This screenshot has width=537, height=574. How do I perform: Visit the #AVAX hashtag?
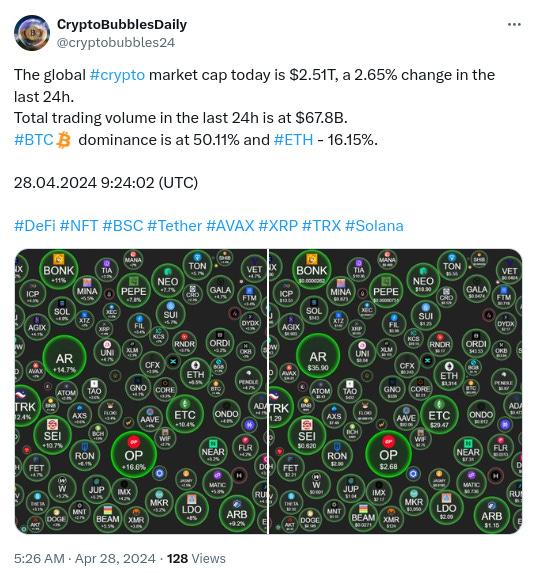[230, 226]
